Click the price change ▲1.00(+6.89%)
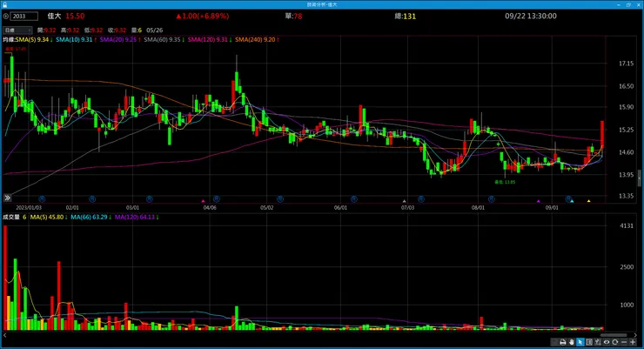This screenshot has width=644, height=349. click(203, 16)
